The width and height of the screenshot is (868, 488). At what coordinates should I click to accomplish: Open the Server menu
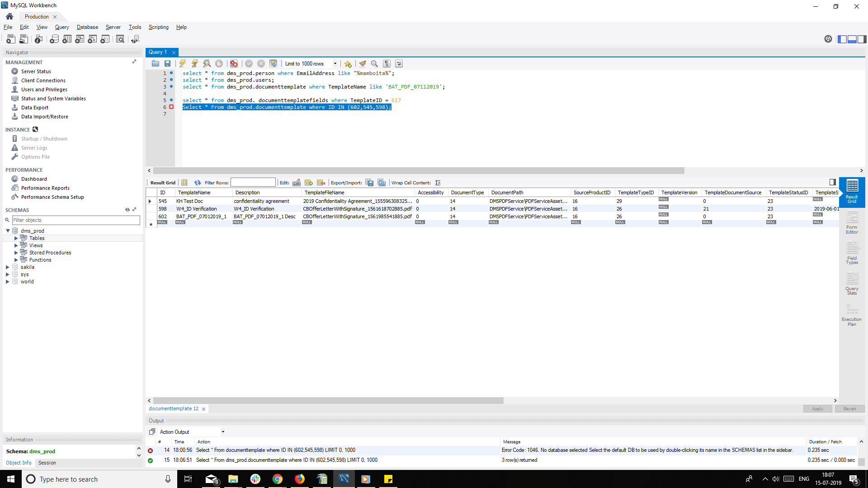coord(113,27)
